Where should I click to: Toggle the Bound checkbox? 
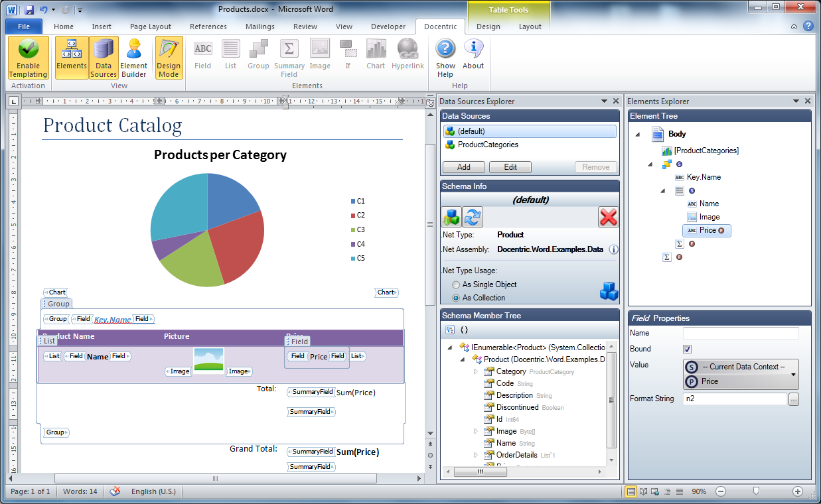pyautogui.click(x=688, y=349)
